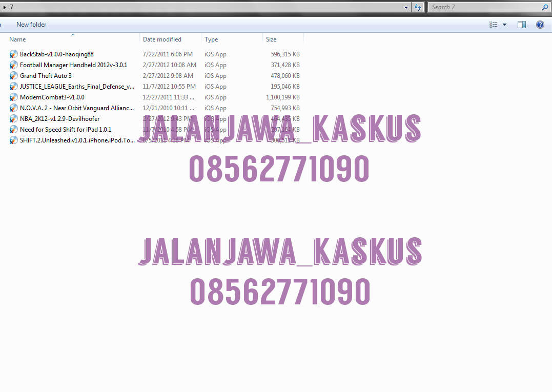552x392 pixels.
Task: Select the file name Need for Speed Shift for iPad 1.0.1
Action: pos(66,130)
